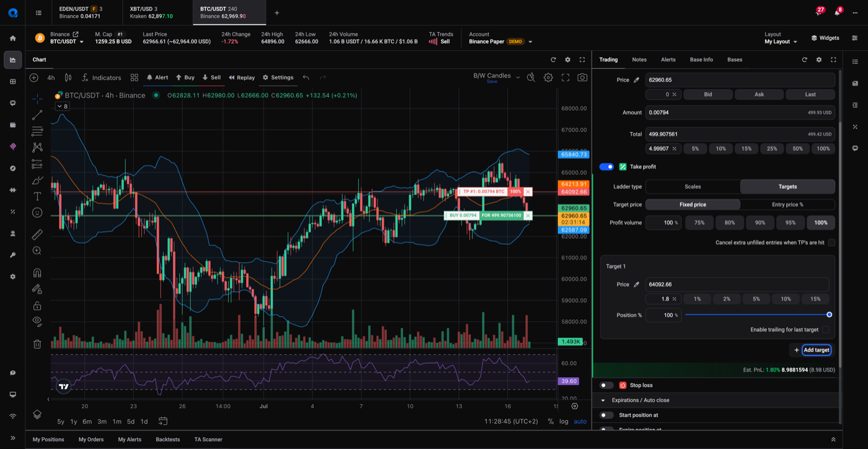The image size is (868, 449).
Task: Remove the TP #1 order line
Action: click(528, 192)
